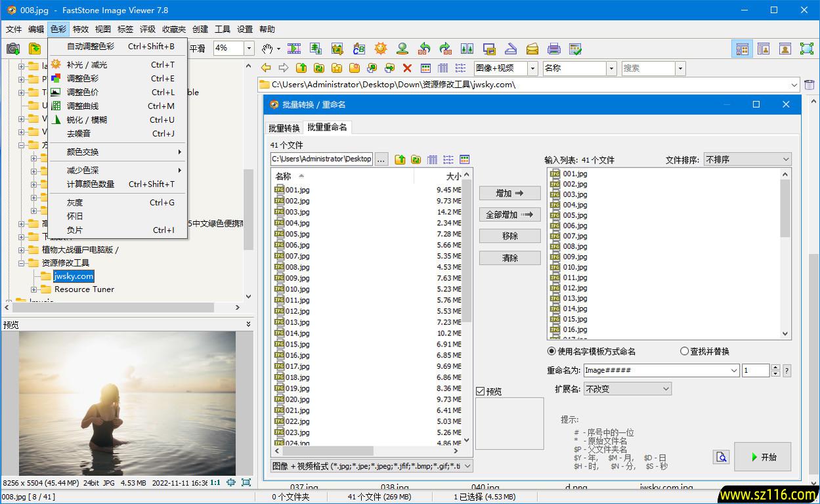This screenshot has height=504, width=820.
Task: Open the 文件排序 dropdown showing 不排序
Action: (748, 159)
